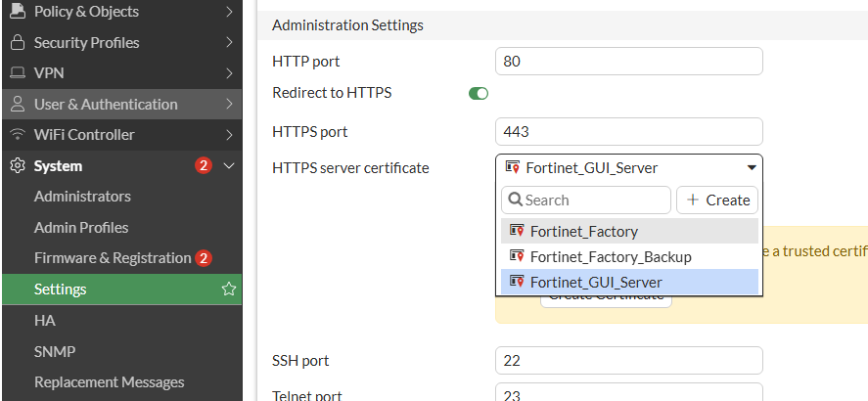Click the VPN menu label

[49, 73]
